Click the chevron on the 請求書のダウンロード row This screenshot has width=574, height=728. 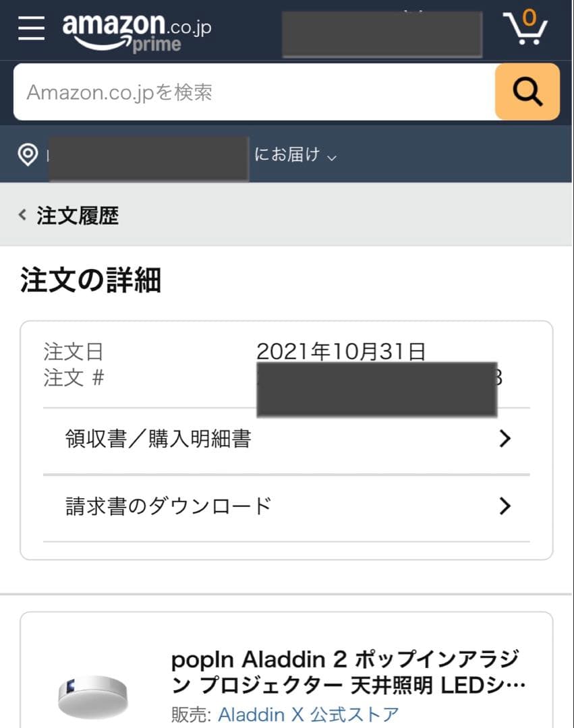[x=505, y=506]
